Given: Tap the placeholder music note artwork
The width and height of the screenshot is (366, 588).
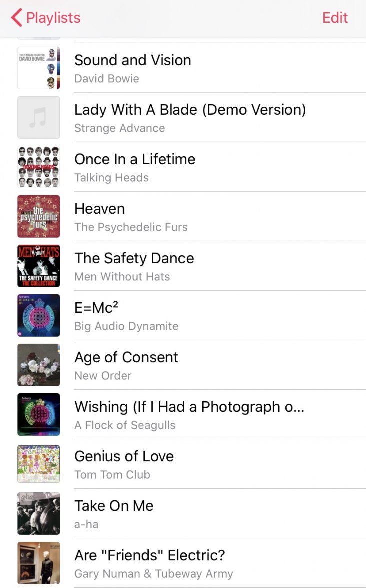Looking at the screenshot, I should coord(39,117).
